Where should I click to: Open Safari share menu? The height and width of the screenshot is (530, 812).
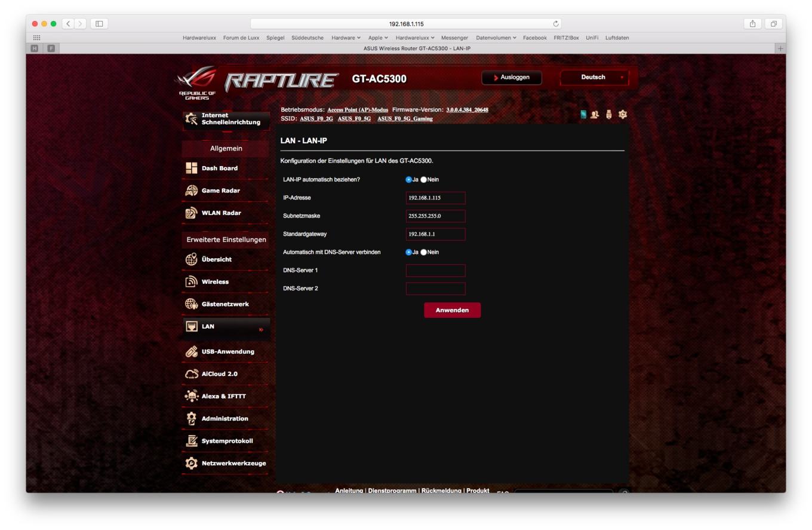[x=752, y=24]
